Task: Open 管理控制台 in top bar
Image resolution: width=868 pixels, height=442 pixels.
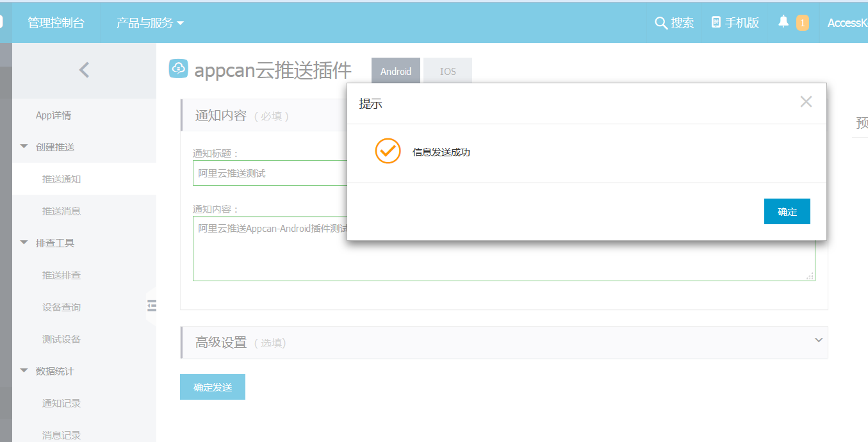Action: 56,23
